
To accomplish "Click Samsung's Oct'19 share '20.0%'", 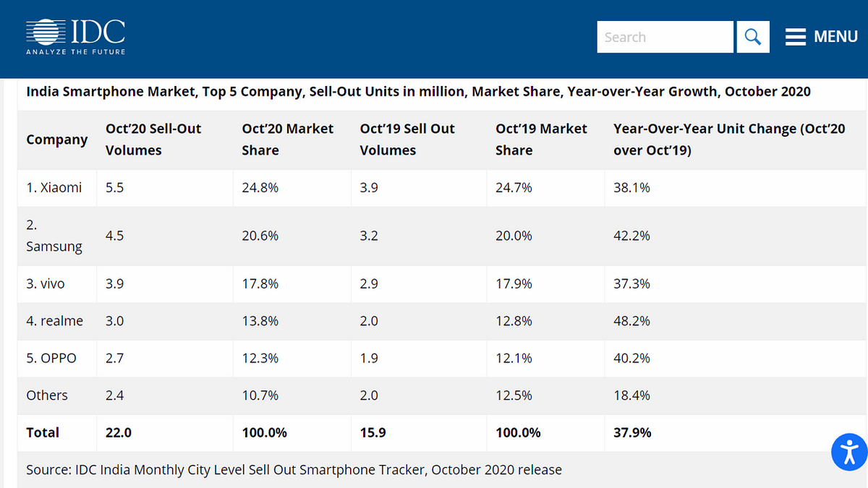I will click(x=514, y=236).
